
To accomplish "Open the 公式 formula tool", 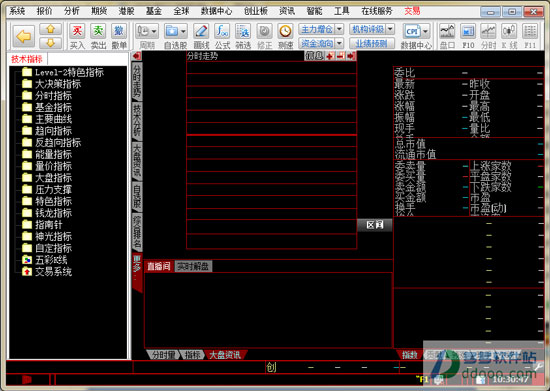I will 222,32.
